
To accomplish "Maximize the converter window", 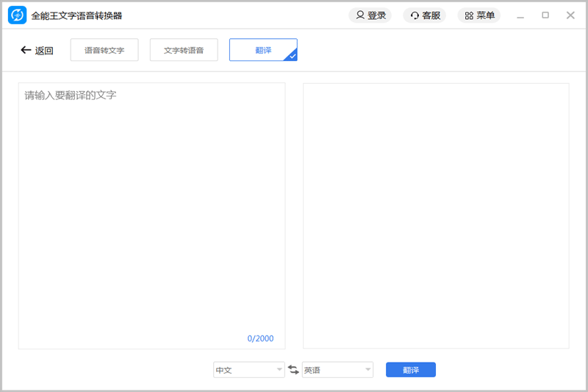I will coord(545,15).
